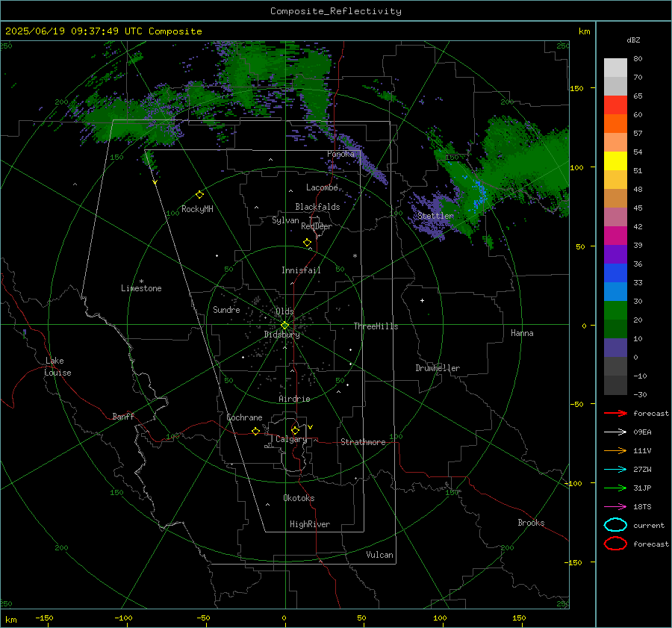Screen dimensions: 672x628
Task: Click the cyan current ellipse legend icon
Action: coord(615,525)
